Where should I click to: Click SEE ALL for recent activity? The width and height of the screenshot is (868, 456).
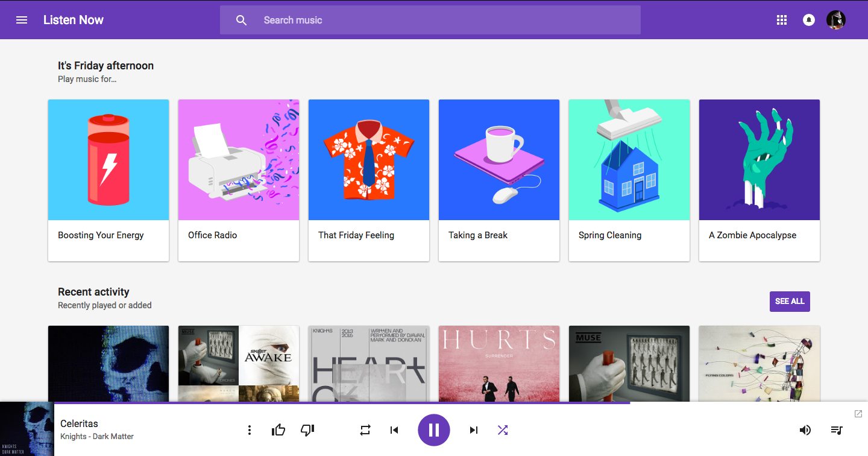[x=790, y=302]
